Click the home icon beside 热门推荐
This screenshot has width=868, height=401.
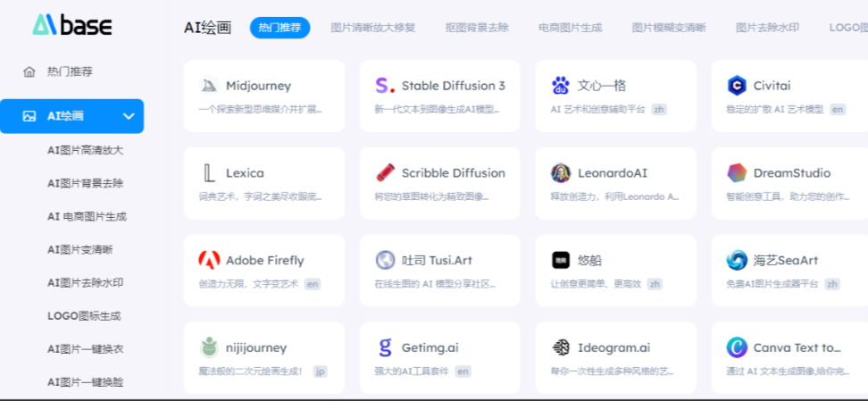(x=29, y=72)
